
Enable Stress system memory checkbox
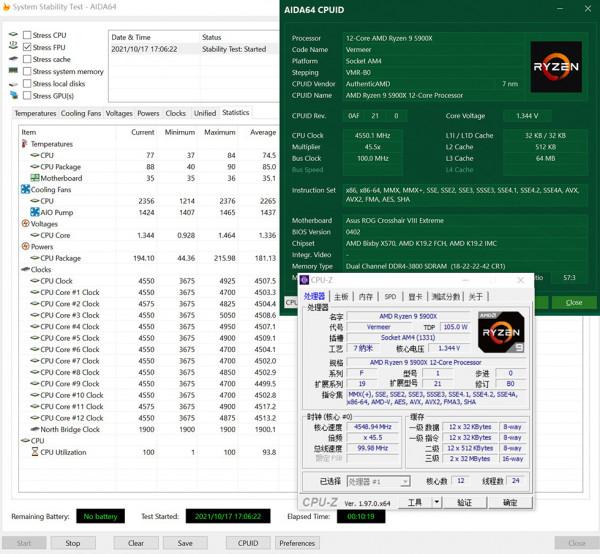tap(27, 72)
